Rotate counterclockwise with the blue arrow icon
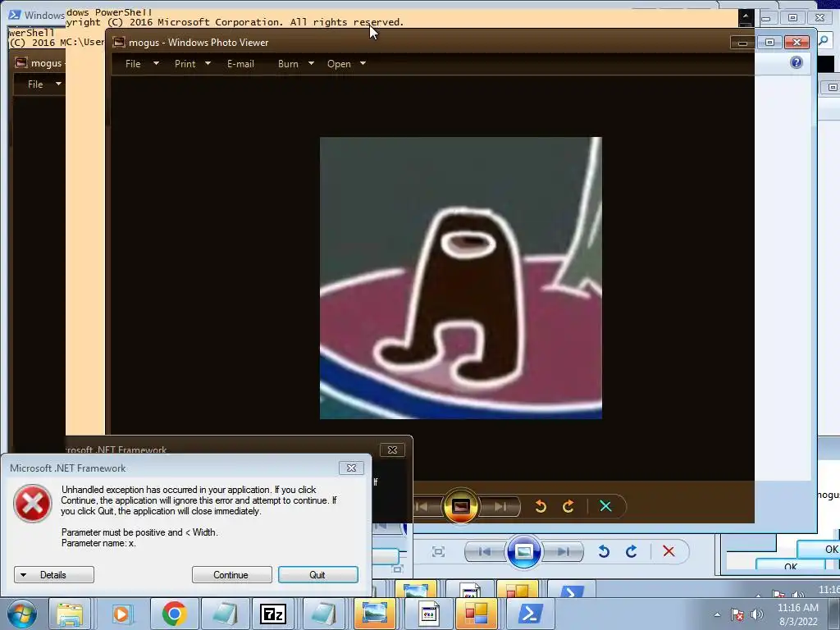This screenshot has height=630, width=840. 604,551
